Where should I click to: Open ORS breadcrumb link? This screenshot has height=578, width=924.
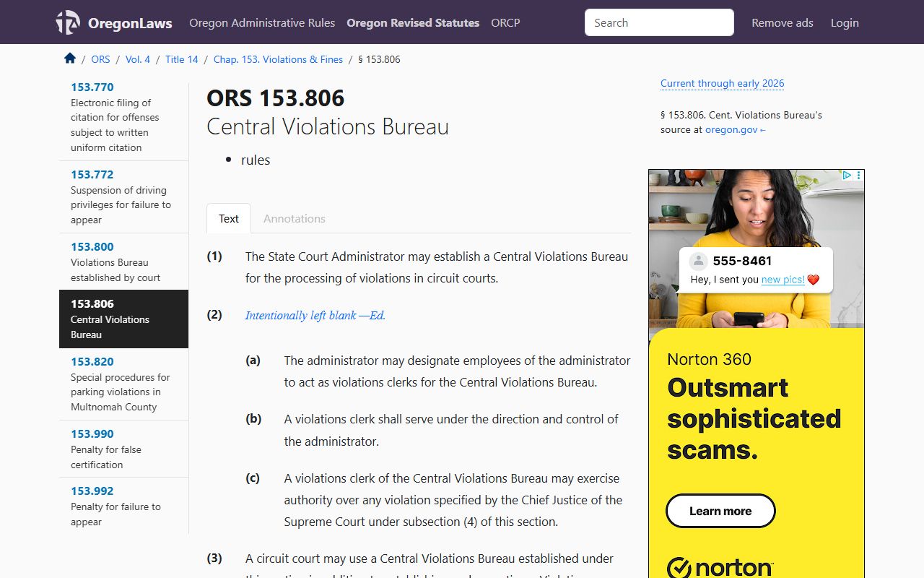100,59
